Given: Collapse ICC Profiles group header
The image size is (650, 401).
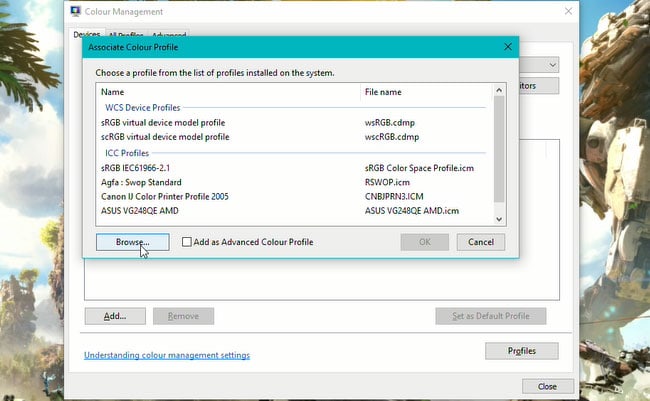Looking at the screenshot, I should point(126,153).
